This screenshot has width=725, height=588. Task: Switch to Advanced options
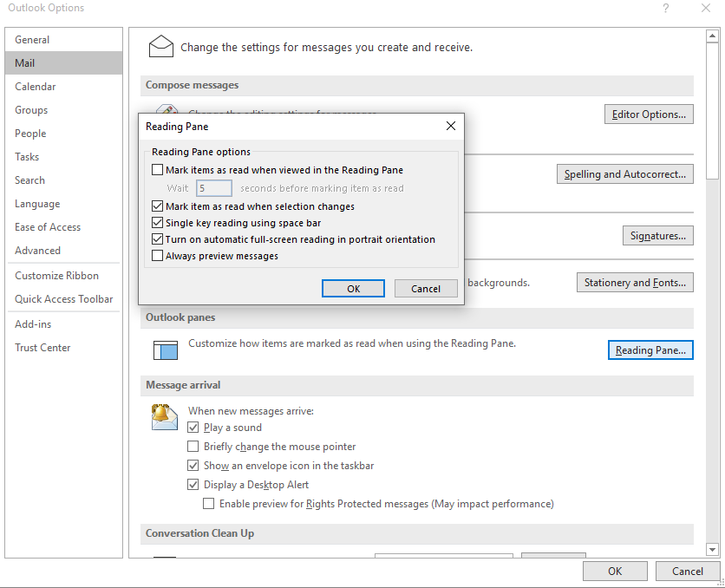64,251
